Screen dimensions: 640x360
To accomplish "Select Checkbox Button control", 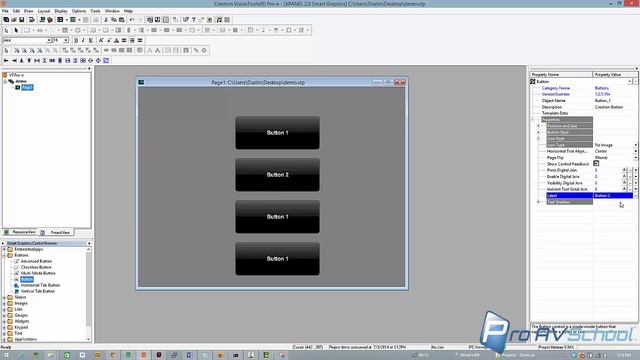I will pos(36,267).
